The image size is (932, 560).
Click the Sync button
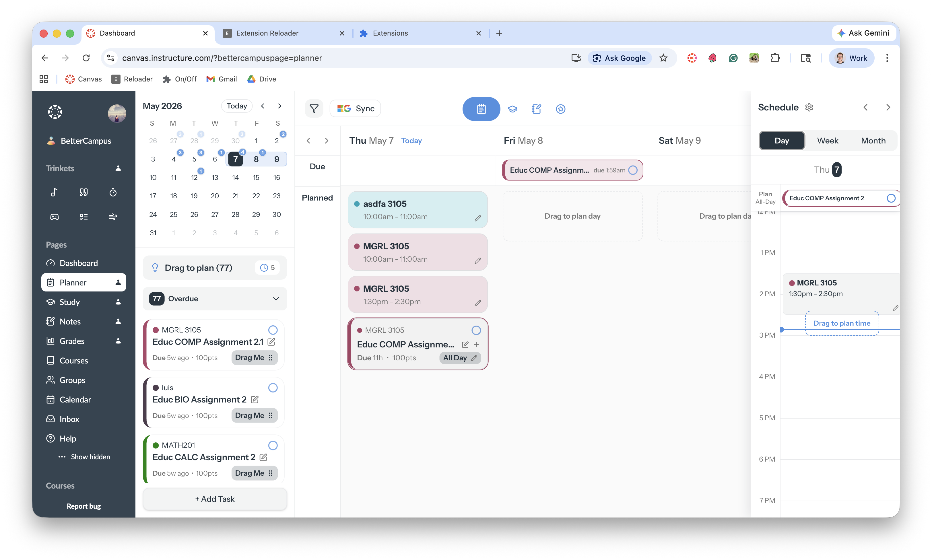point(355,109)
